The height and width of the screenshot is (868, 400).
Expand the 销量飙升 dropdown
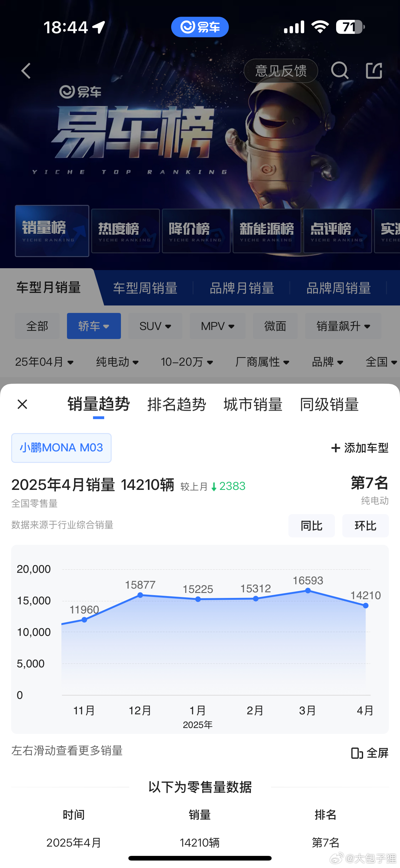pyautogui.click(x=343, y=326)
